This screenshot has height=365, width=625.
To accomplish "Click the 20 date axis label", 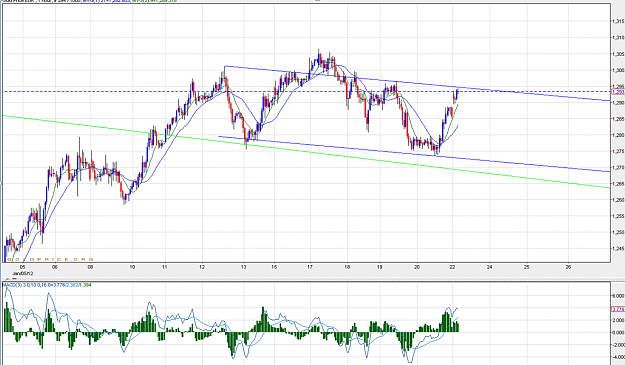I will click(417, 267).
